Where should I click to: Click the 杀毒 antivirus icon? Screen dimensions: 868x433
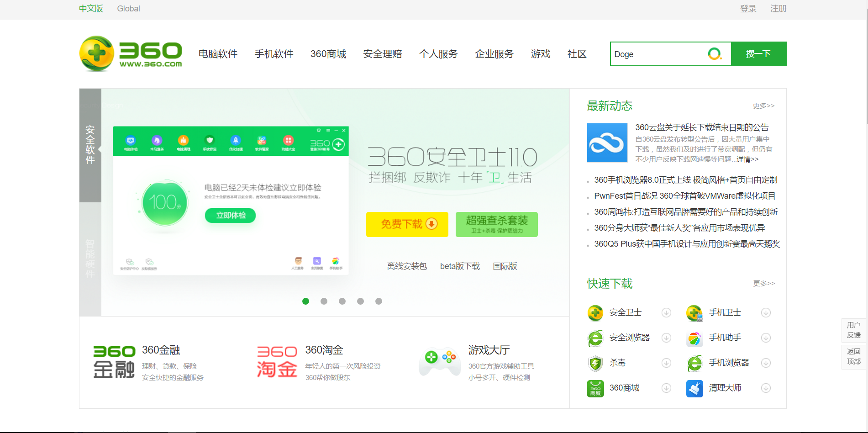[x=595, y=363]
